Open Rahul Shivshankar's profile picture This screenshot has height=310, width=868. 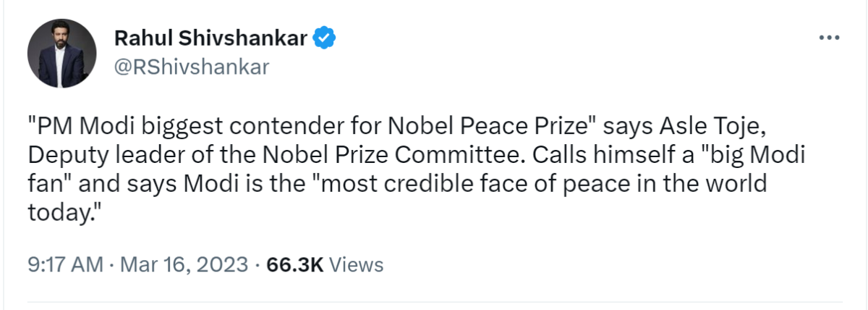tap(61, 53)
